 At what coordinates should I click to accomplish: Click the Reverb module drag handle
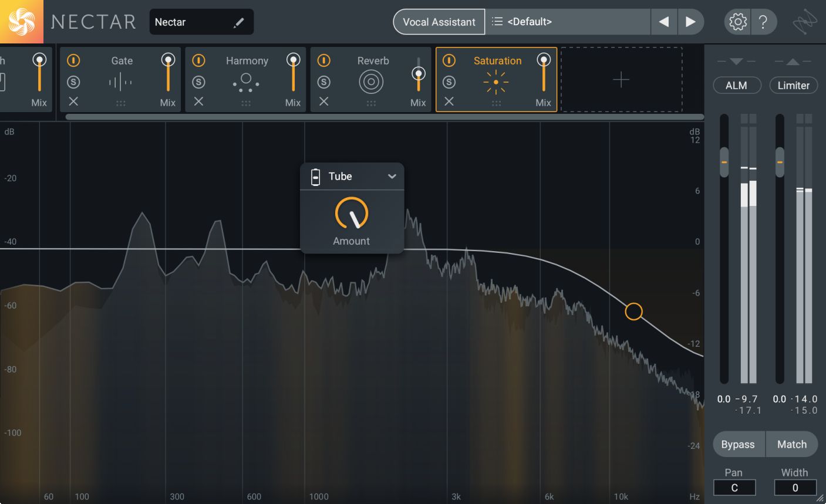point(371,103)
